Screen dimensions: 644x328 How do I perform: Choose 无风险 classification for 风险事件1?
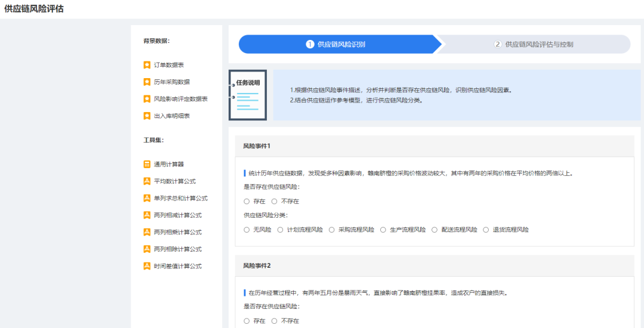pos(246,230)
